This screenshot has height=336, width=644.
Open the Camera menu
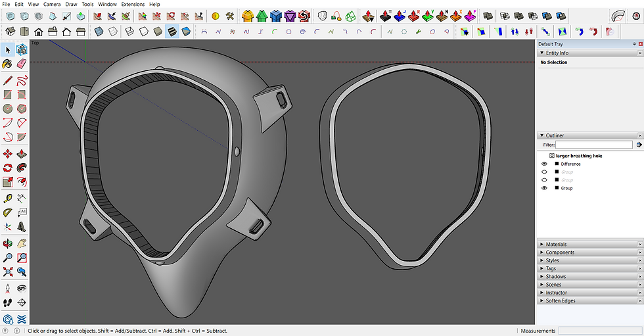[52, 4]
